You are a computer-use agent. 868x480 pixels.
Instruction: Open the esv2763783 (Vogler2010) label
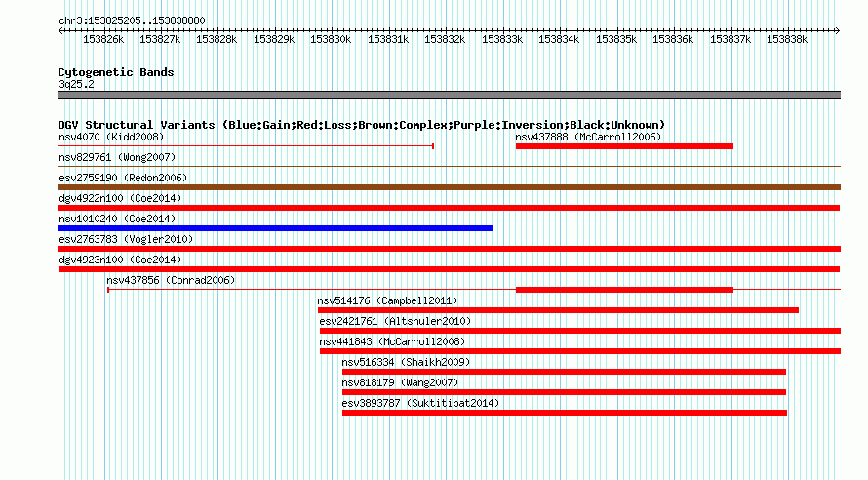126,239
